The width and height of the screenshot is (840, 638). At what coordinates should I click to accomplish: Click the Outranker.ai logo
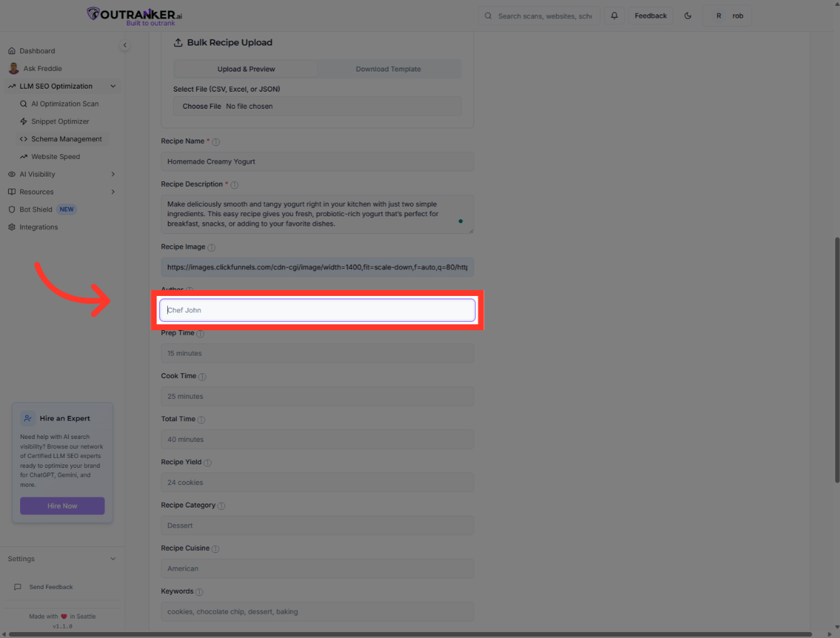point(134,16)
